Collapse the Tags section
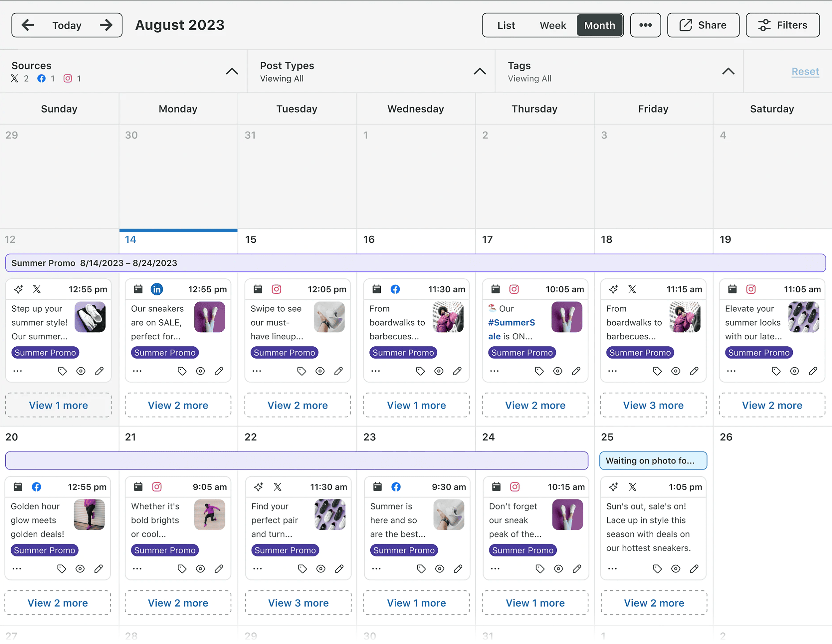 coord(728,71)
